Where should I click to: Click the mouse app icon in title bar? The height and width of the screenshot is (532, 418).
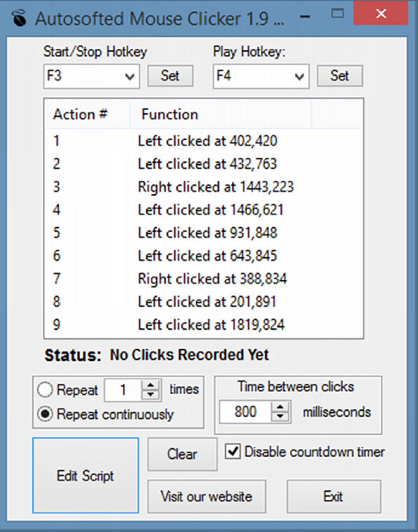point(19,18)
